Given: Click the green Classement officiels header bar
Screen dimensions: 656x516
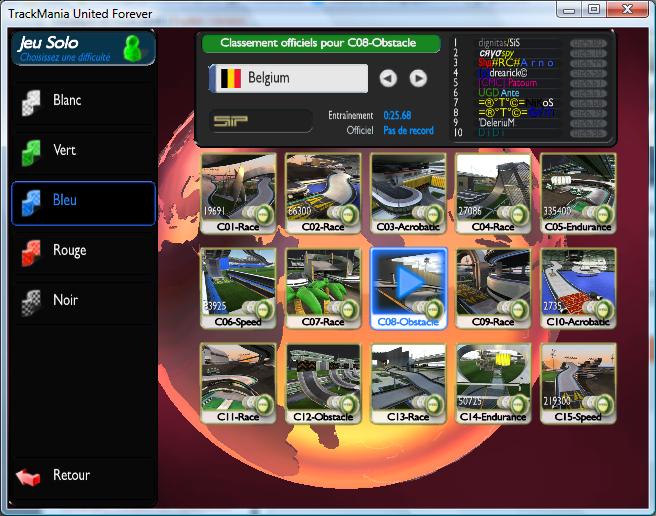Looking at the screenshot, I should pyautogui.click(x=321, y=44).
